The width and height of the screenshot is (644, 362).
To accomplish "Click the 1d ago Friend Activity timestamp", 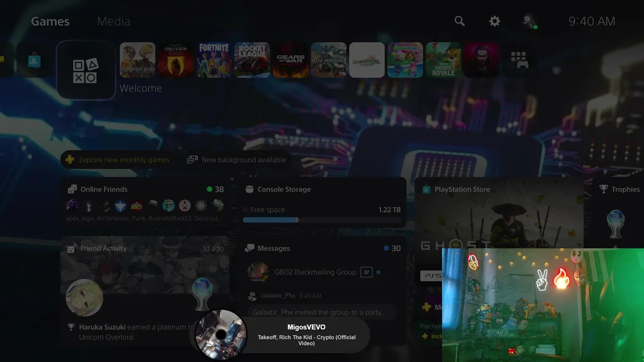I will click(x=213, y=248).
